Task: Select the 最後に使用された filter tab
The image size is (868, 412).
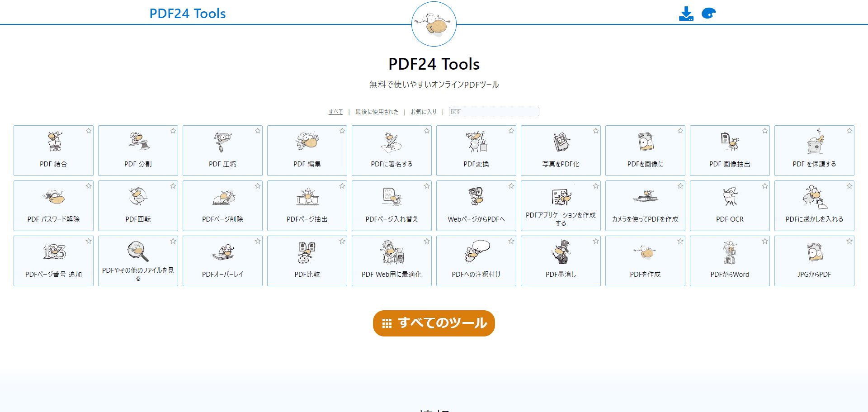Action: pos(377,112)
